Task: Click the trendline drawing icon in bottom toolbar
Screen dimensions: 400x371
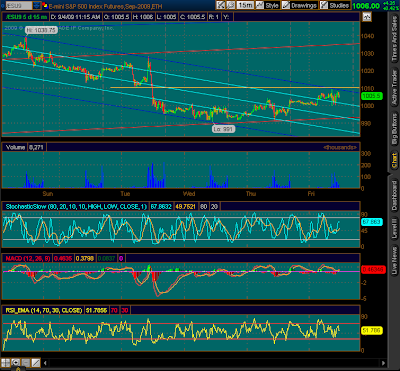Action: click(x=36, y=363)
